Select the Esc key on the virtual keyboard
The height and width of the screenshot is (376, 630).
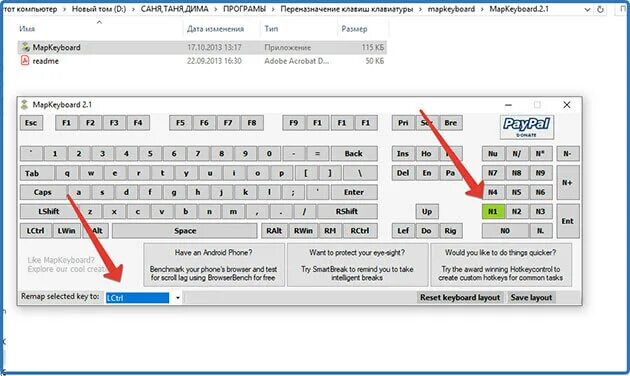31,123
